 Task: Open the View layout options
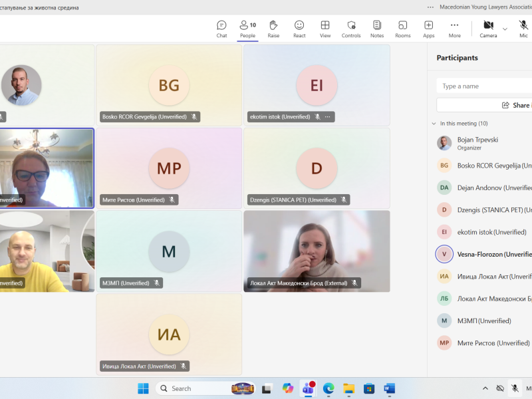point(325,29)
